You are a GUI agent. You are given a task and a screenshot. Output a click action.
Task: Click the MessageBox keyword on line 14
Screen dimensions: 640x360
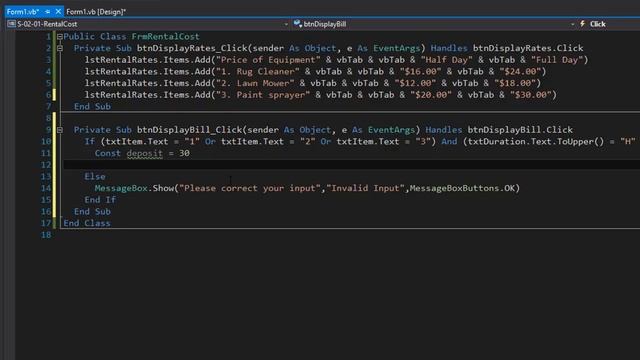[x=121, y=188]
